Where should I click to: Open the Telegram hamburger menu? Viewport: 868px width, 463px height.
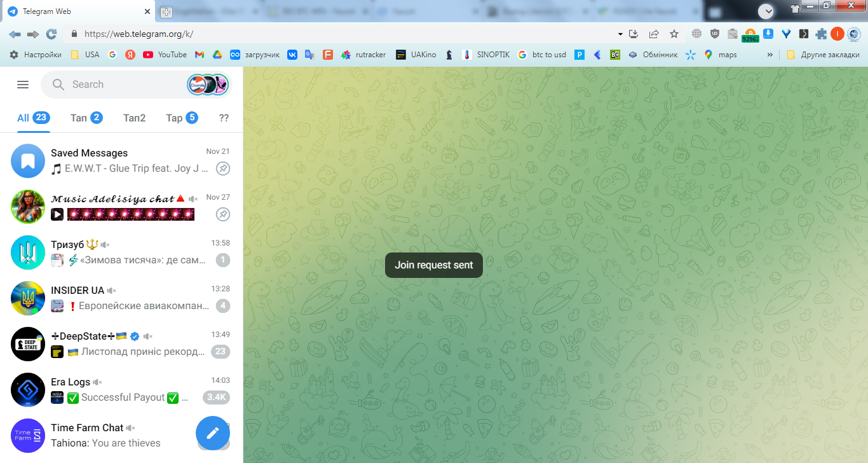pyautogui.click(x=23, y=85)
